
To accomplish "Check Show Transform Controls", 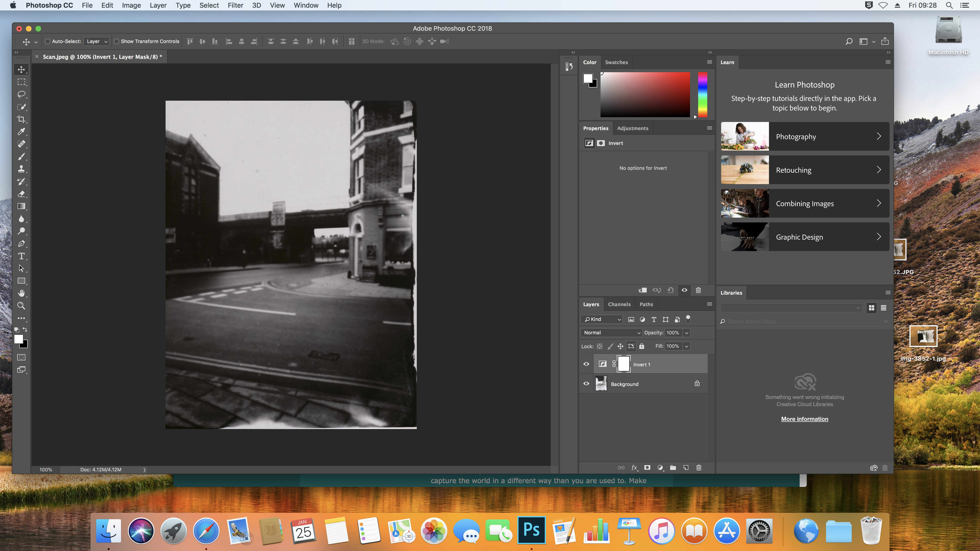I will pos(117,41).
